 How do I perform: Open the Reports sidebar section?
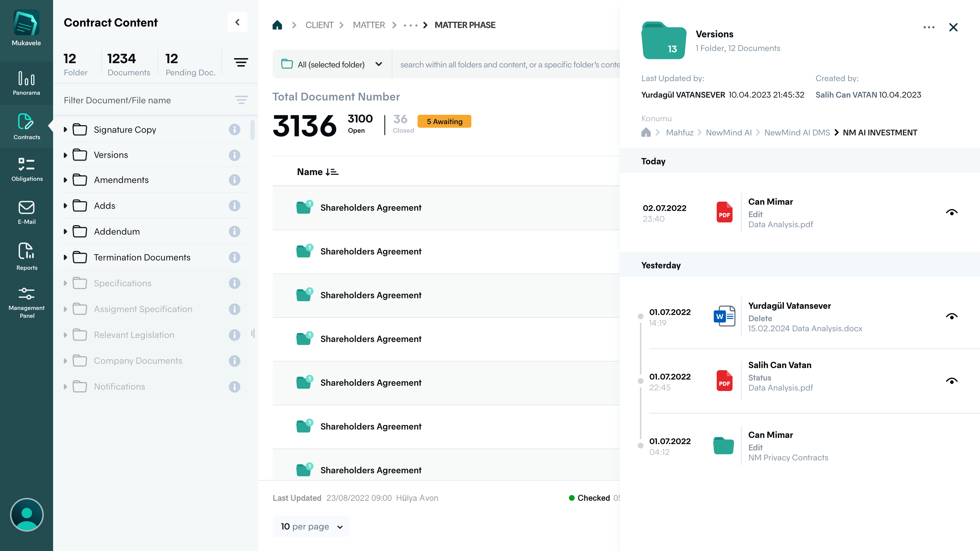[27, 256]
